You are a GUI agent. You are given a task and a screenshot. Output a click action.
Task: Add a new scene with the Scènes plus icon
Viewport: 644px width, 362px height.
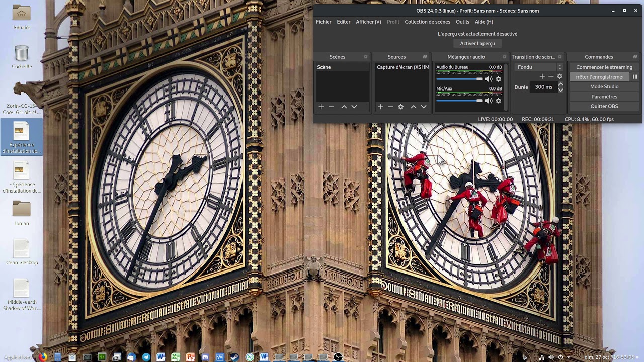(321, 107)
